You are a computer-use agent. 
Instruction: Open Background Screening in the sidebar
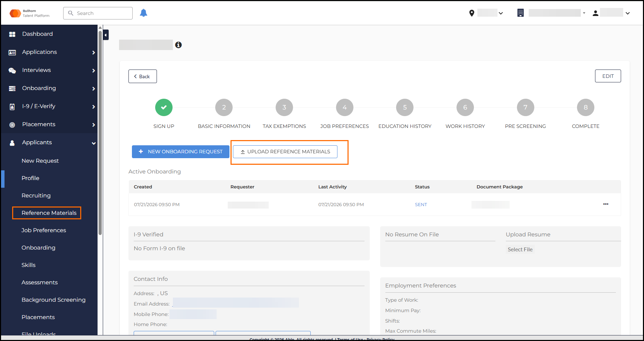point(53,300)
